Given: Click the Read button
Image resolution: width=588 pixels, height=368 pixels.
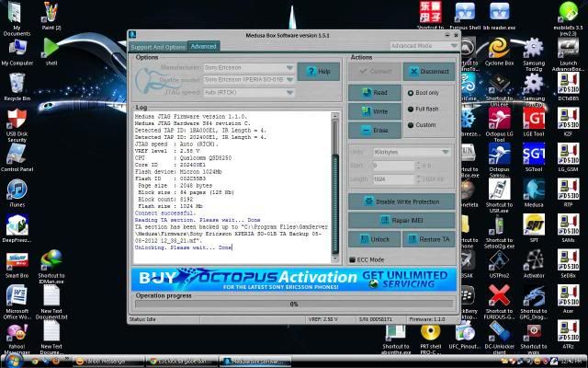Looking at the screenshot, I should (x=375, y=92).
